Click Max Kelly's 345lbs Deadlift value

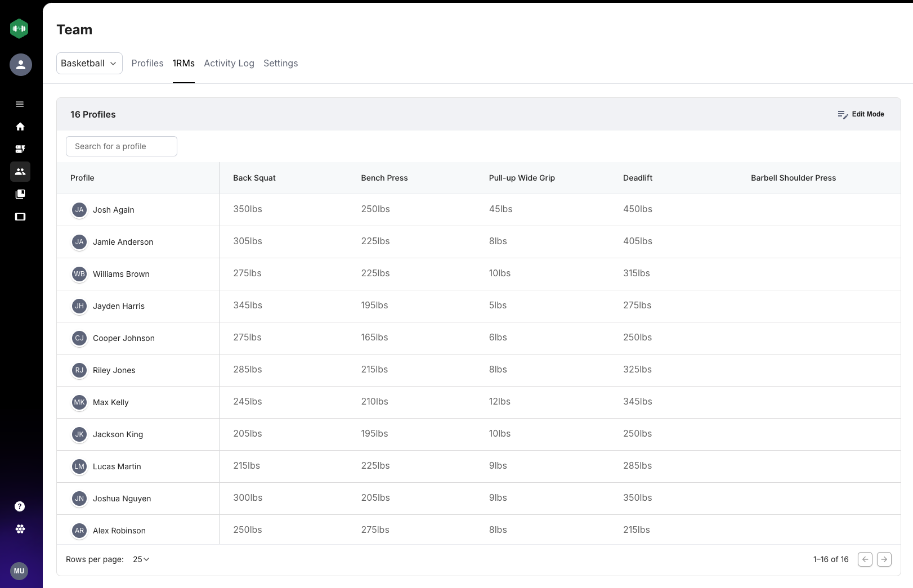point(638,402)
